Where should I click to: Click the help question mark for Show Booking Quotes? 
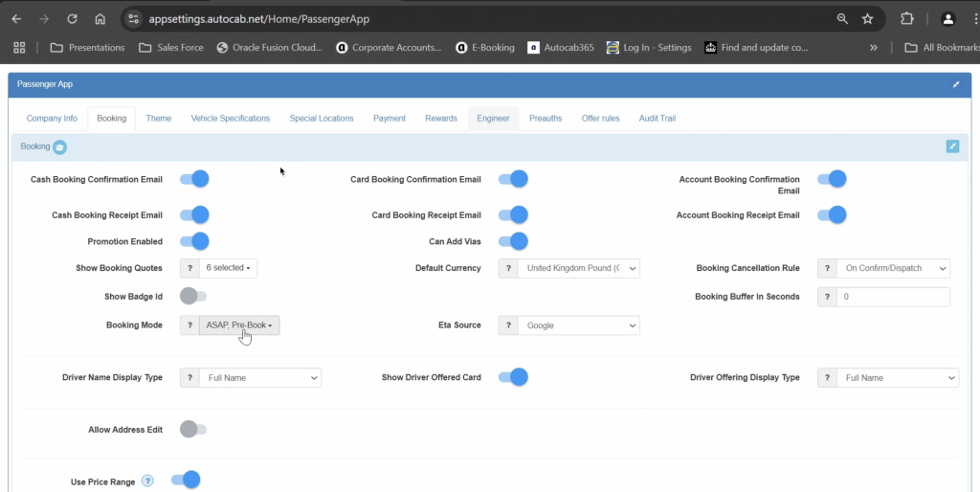tap(190, 268)
